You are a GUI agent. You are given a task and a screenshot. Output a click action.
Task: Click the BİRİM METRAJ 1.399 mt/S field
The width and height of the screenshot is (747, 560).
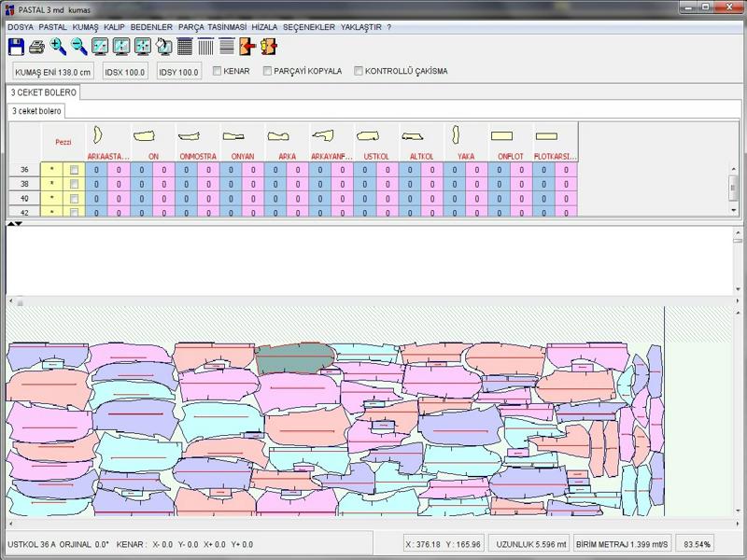coord(622,544)
